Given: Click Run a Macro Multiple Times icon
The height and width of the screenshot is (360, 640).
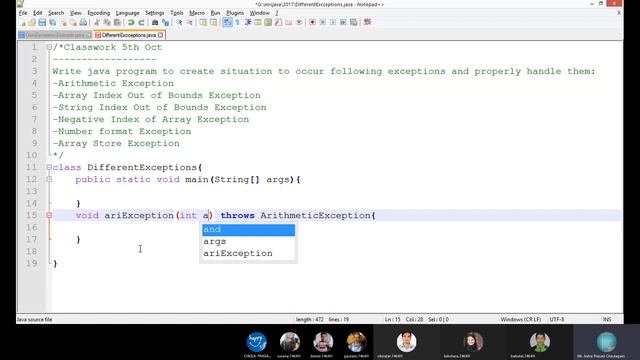Looking at the screenshot, I should 343,22.
